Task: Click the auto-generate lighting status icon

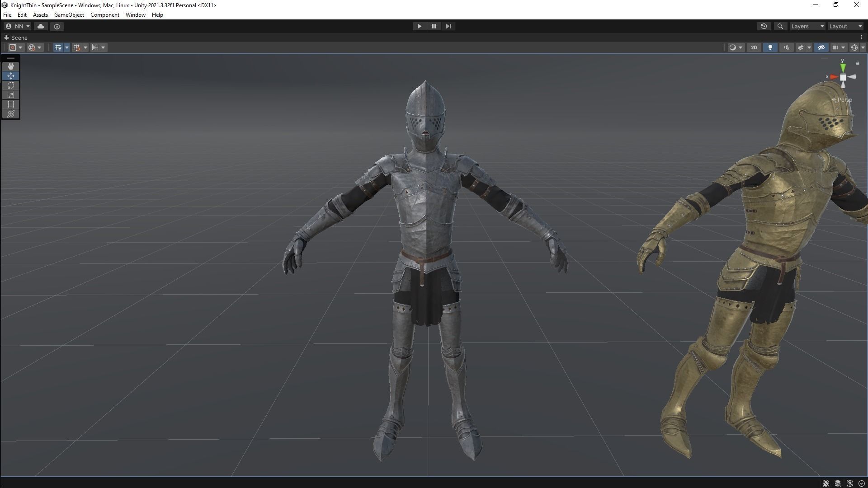Action: tap(850, 483)
